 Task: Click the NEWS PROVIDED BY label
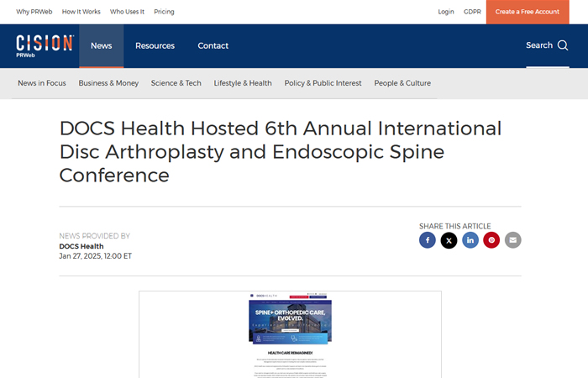pos(94,236)
